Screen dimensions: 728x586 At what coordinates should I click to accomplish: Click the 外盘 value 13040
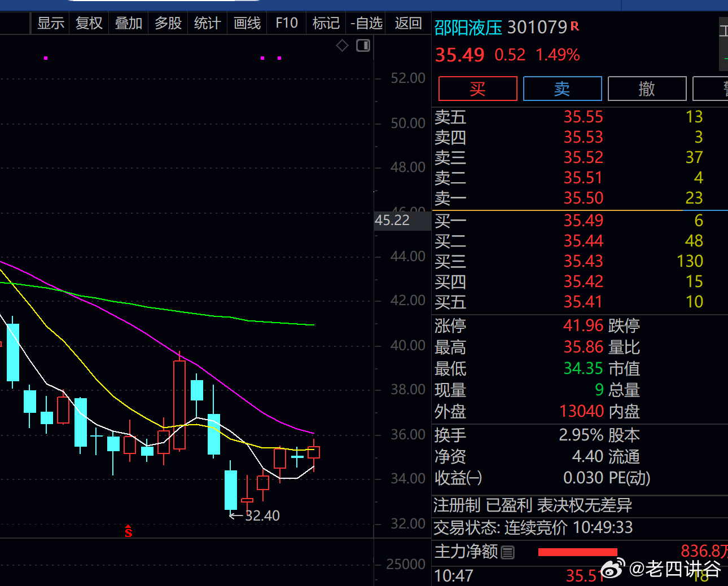click(x=582, y=411)
